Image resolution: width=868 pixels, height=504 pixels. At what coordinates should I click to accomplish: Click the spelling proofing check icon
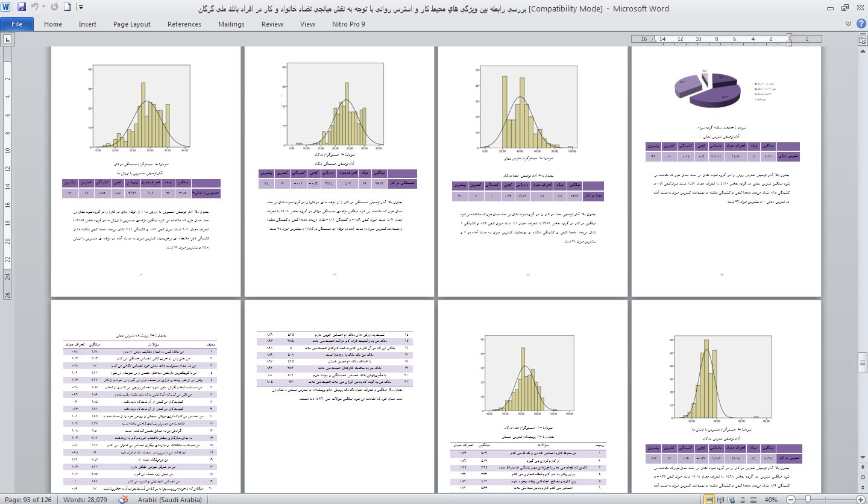[123, 499]
